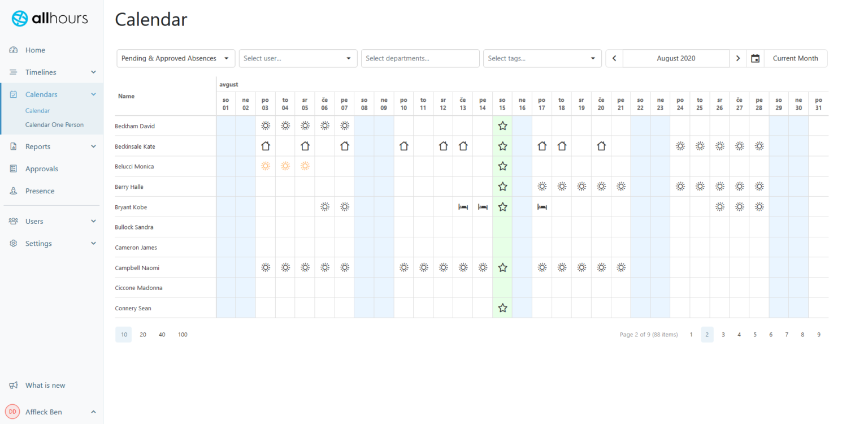Viewport: 868px width, 424px height.
Task: Click Beckham David's vacation sun icon on August 3
Action: point(266,126)
